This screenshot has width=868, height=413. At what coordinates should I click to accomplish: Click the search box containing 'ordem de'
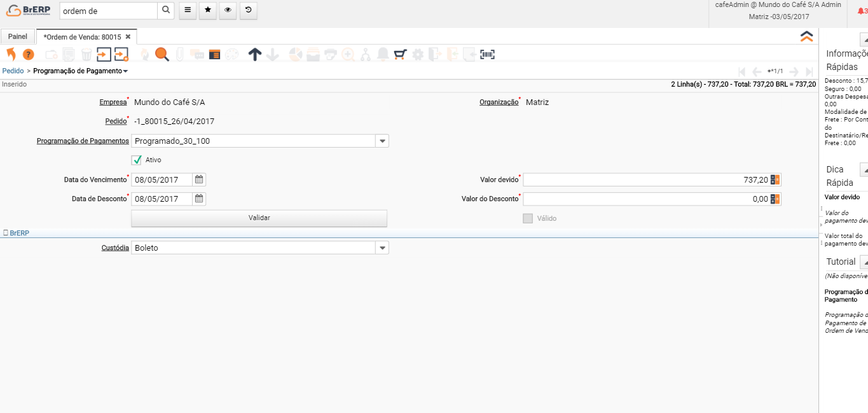[x=108, y=11]
